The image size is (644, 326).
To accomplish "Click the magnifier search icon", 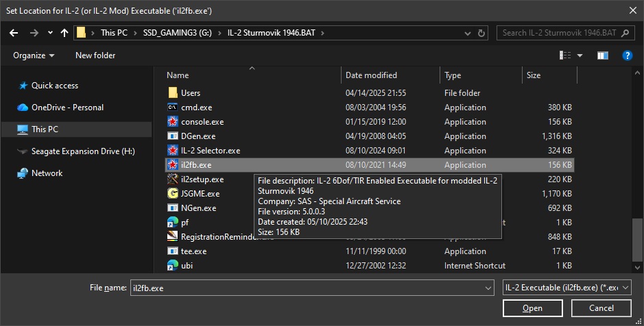I will point(625,33).
